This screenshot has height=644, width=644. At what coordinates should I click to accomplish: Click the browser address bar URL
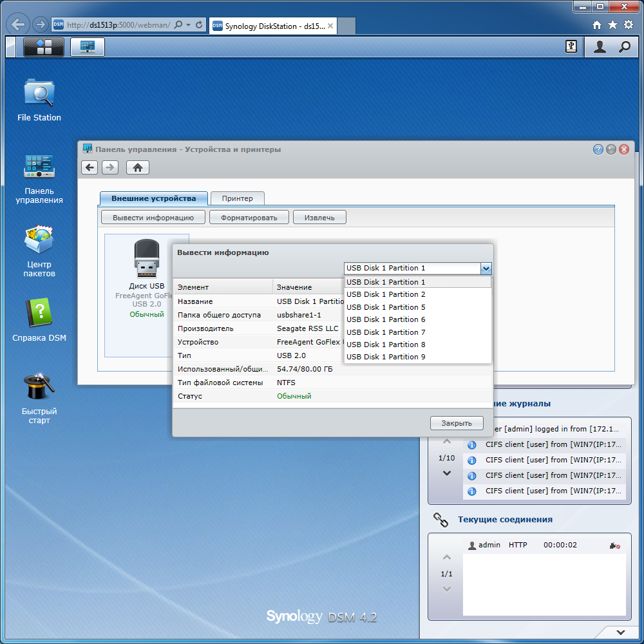(x=118, y=25)
